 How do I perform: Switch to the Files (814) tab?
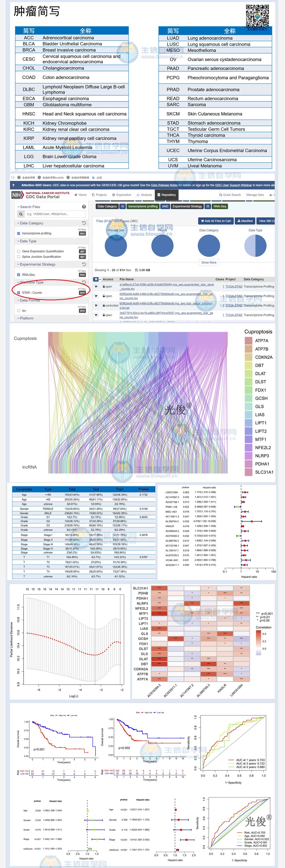[104, 221]
